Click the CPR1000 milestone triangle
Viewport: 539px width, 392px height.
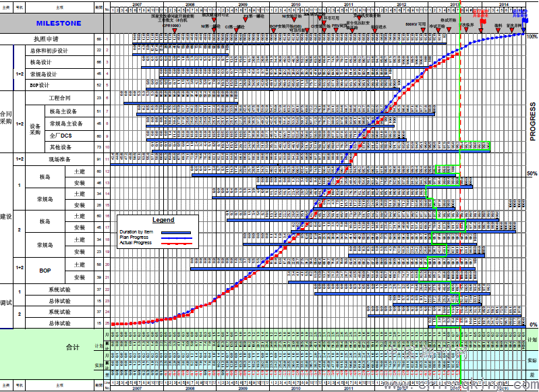click(174, 30)
